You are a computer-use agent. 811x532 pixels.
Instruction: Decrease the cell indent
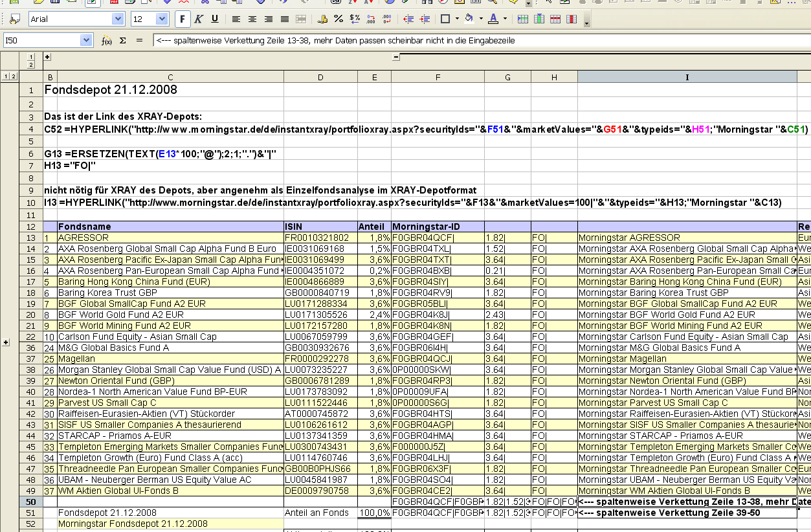pos(408,19)
